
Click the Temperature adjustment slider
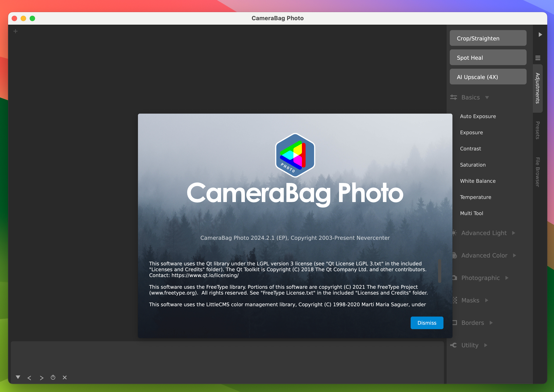point(476,197)
